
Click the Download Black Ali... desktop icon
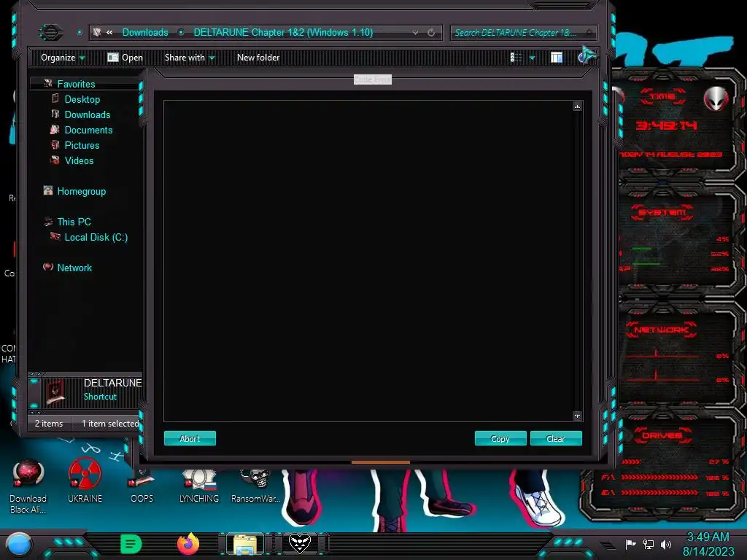coord(28,486)
